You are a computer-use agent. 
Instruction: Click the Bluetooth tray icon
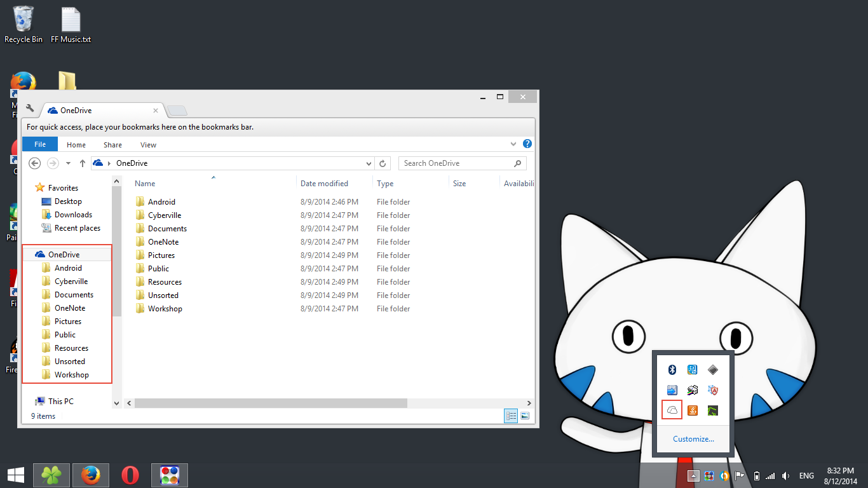[x=672, y=370]
